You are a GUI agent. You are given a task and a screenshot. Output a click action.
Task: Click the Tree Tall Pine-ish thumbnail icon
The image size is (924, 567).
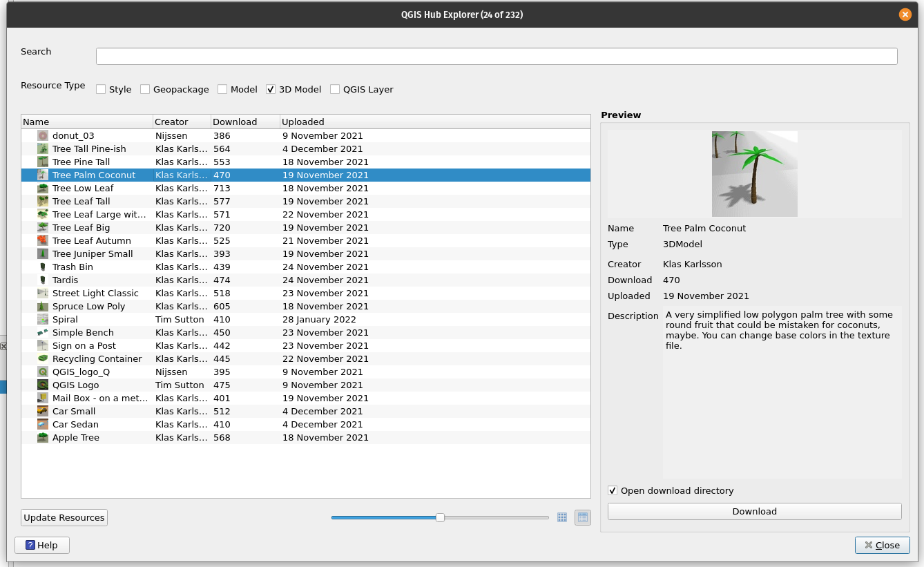[43, 149]
